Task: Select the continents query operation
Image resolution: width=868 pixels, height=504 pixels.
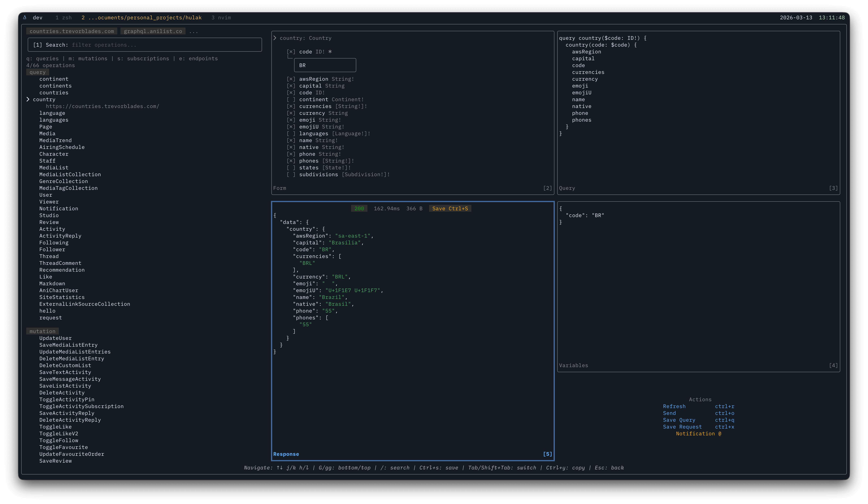Action: coord(55,86)
